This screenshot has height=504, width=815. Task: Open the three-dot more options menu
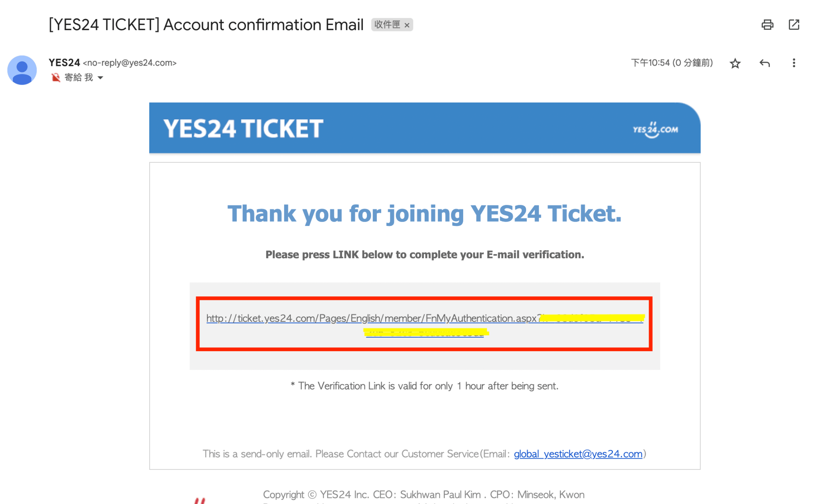794,63
